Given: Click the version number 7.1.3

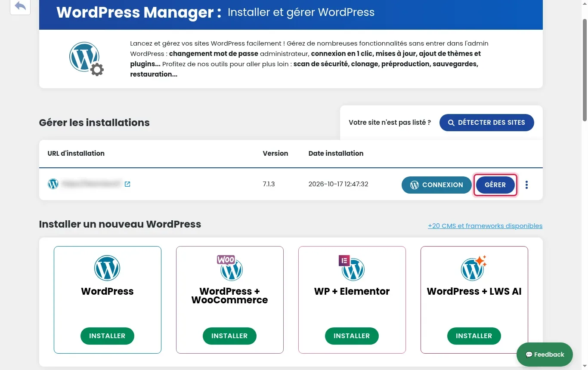Looking at the screenshot, I should [x=269, y=184].
